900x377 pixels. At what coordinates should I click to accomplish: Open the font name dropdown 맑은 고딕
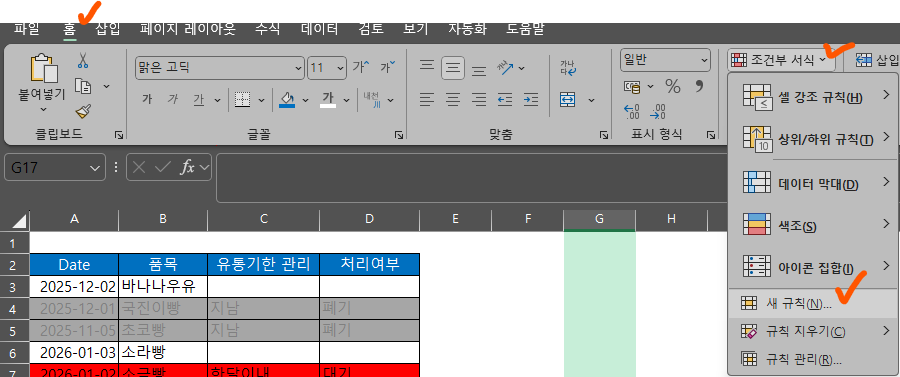point(298,68)
